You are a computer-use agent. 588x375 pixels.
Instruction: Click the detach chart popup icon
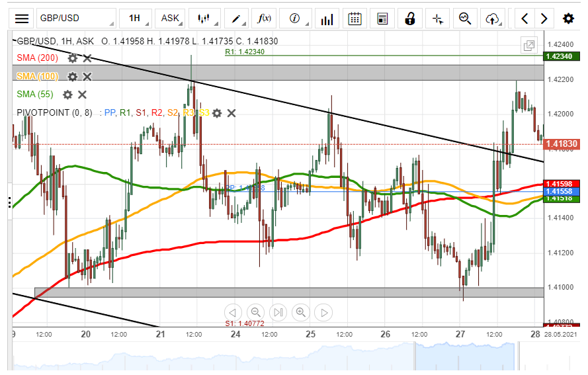pos(529,46)
